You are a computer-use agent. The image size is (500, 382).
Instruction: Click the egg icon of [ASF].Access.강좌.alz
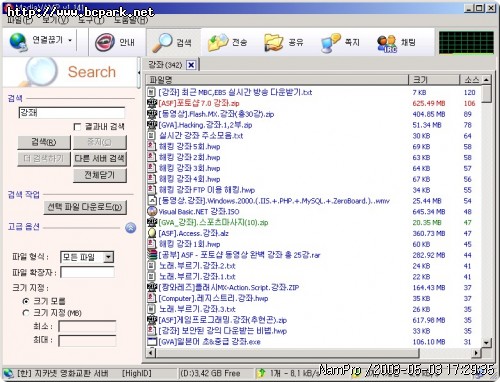click(152, 233)
